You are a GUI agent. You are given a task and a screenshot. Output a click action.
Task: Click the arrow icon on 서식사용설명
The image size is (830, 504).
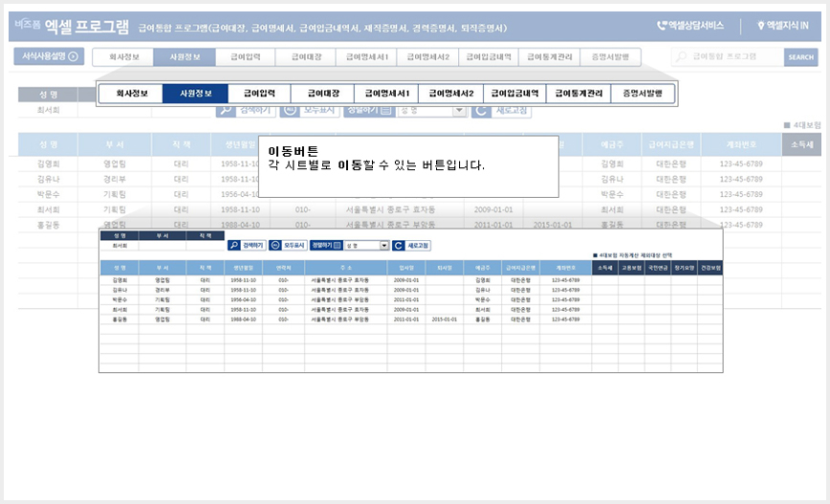click(73, 56)
